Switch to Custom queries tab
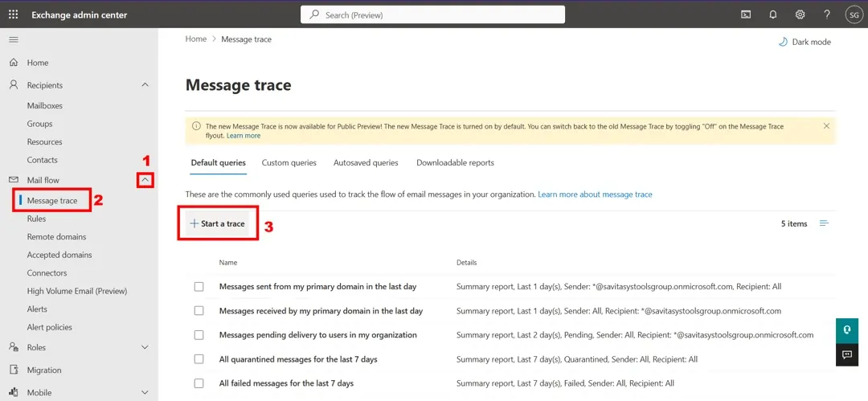Screen dimensions: 868x401 pyautogui.click(x=289, y=163)
